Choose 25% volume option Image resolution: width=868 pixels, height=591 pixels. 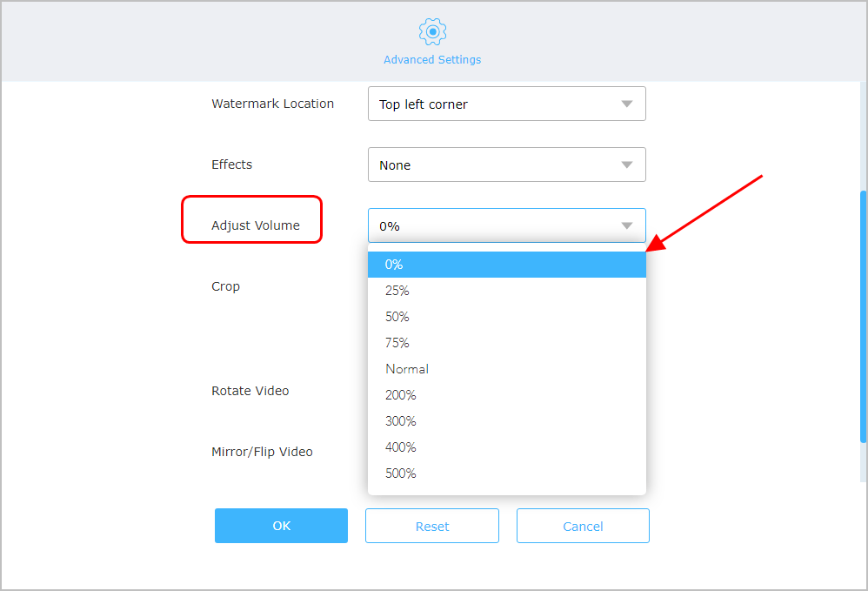pos(506,291)
